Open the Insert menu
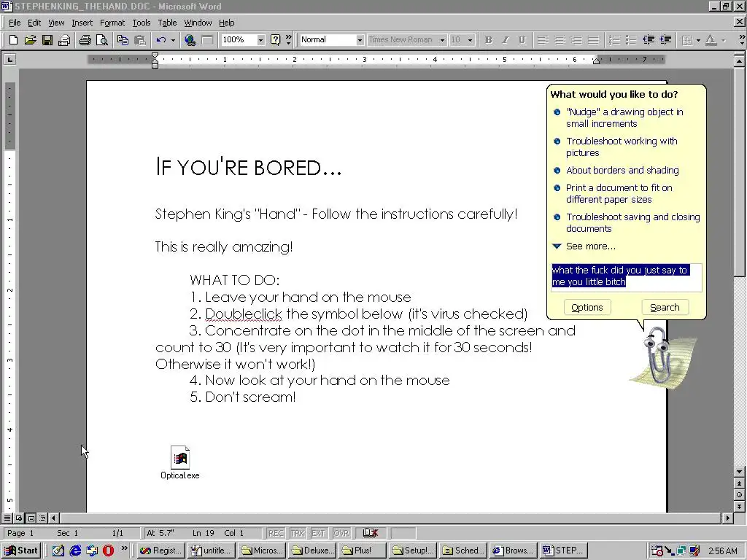 click(x=82, y=23)
